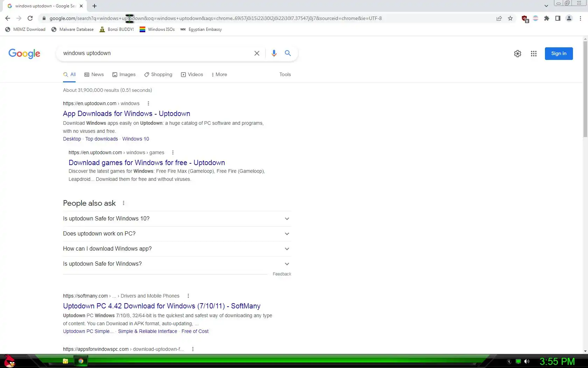Open options for the softmany.com result
Viewport: 588px width, 368px height.
pos(188,296)
